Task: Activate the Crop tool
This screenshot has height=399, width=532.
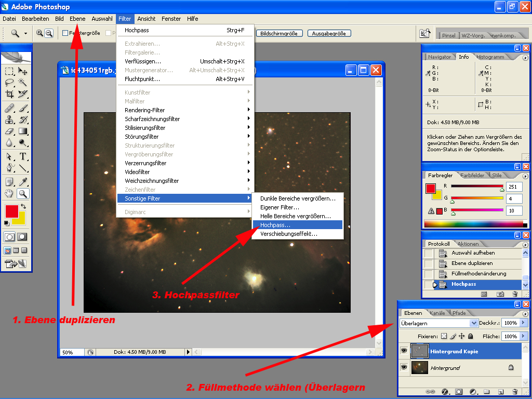Action: (x=9, y=94)
